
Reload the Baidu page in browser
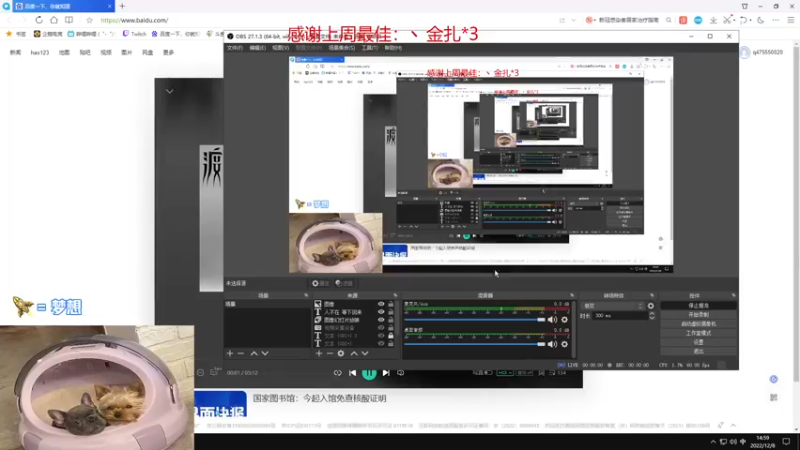pos(39,20)
